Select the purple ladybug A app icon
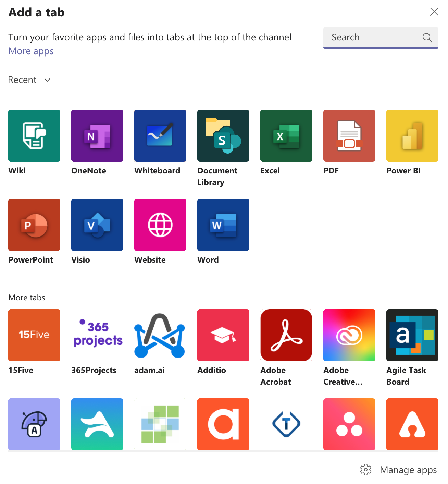 coord(34,424)
